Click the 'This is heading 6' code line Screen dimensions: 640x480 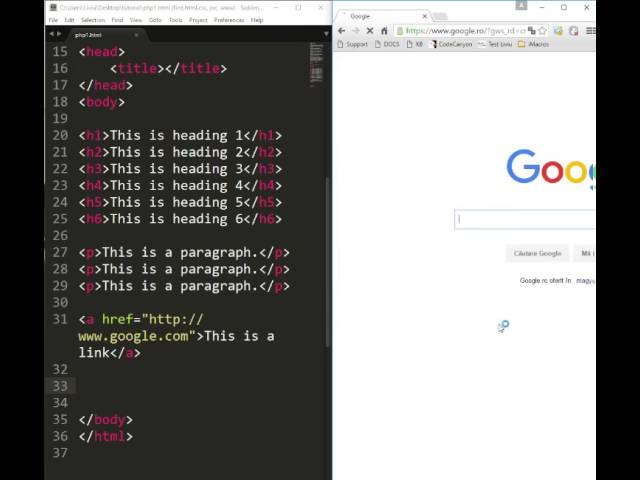[x=180, y=219]
